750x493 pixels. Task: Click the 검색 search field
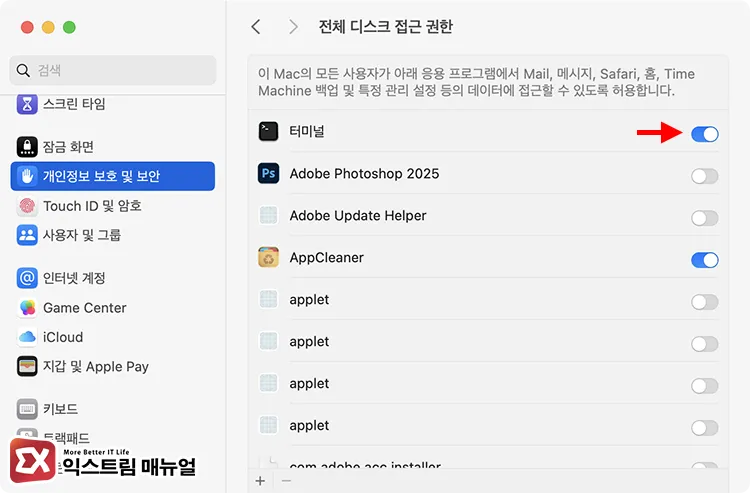click(113, 70)
